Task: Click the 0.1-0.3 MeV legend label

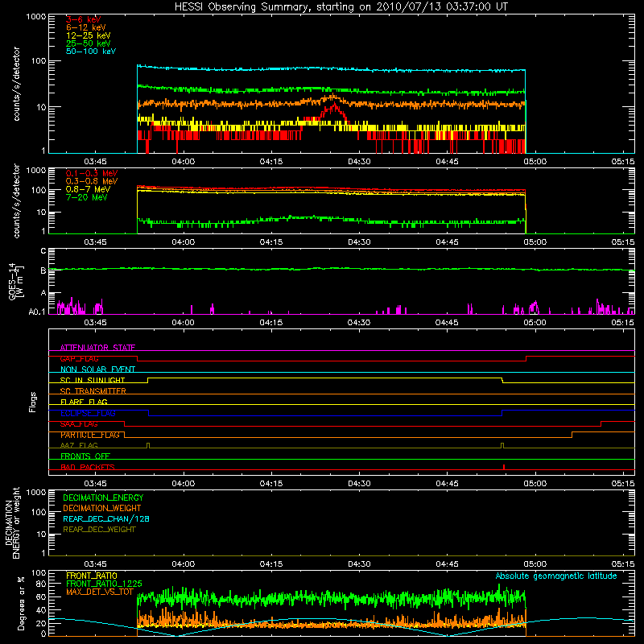Action: coord(92,173)
